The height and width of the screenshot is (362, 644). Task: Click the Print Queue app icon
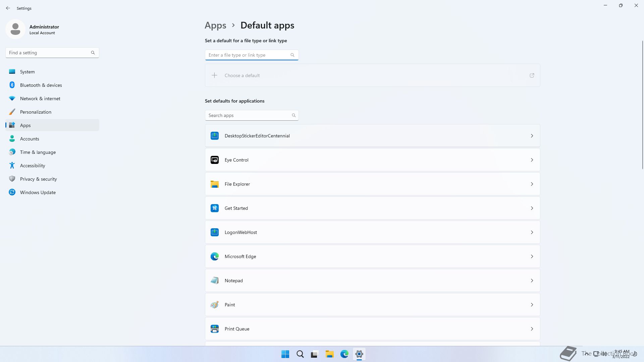point(215,329)
